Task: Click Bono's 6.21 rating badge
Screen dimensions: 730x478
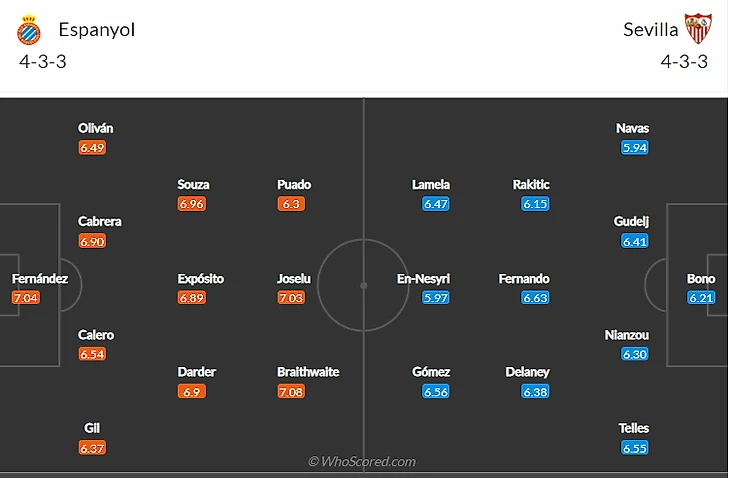Action: click(x=701, y=298)
